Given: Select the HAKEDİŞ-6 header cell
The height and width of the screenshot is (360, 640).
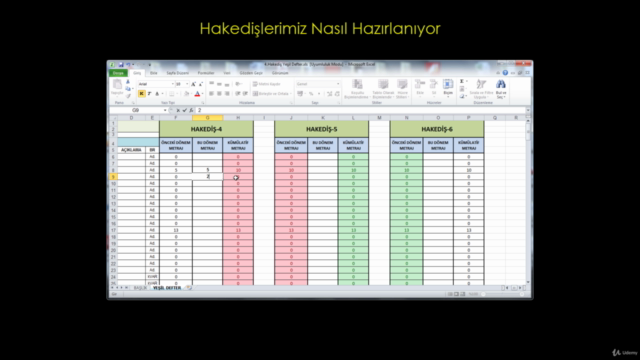Looking at the screenshot, I should [x=437, y=129].
